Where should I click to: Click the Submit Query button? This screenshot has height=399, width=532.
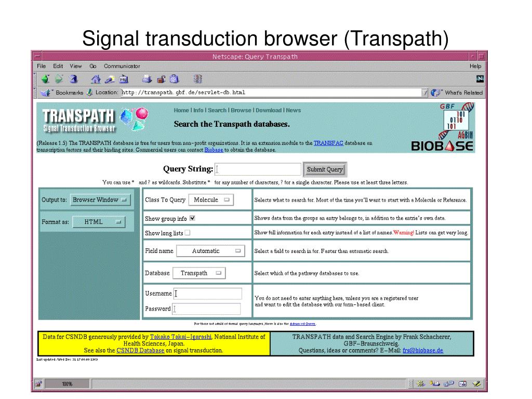325,169
